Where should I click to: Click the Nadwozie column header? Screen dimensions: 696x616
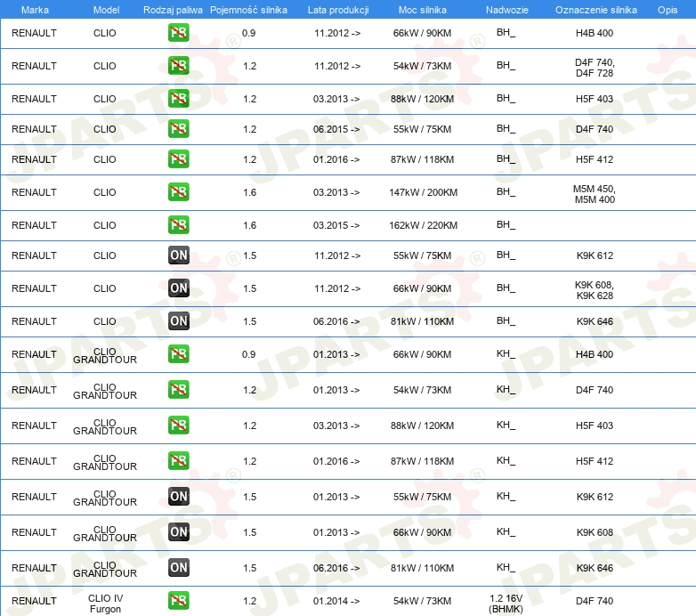pos(507,10)
